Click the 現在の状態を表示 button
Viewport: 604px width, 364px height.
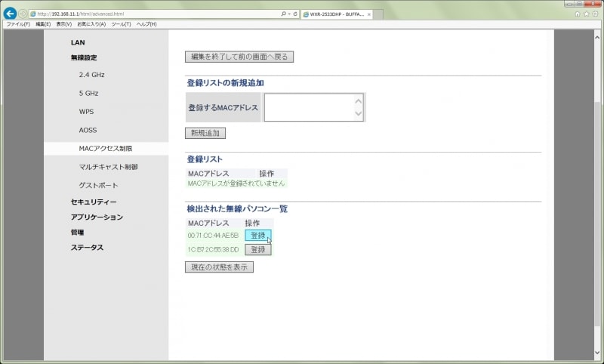point(219,267)
